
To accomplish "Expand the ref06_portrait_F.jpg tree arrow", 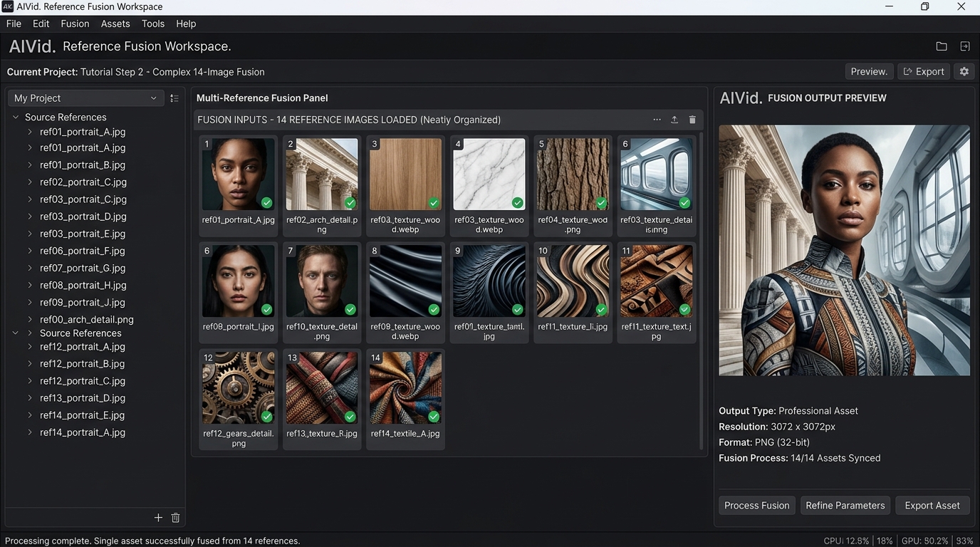I will pos(30,251).
